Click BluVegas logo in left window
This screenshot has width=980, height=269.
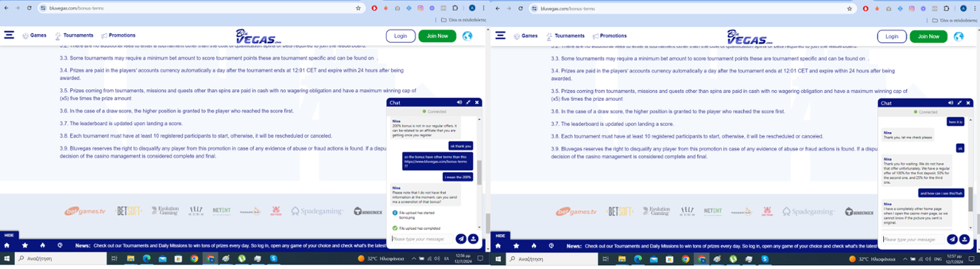(258, 37)
